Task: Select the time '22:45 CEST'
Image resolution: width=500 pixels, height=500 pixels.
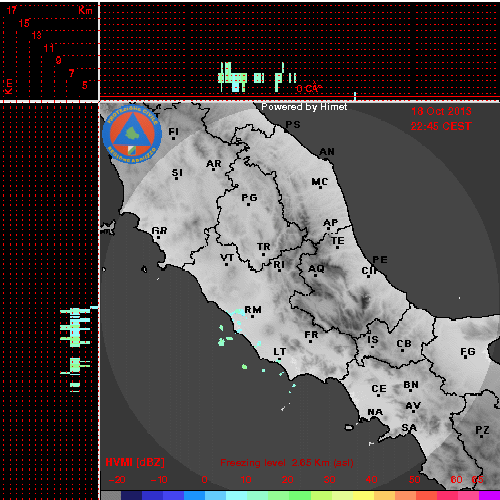Action: [x=441, y=126]
